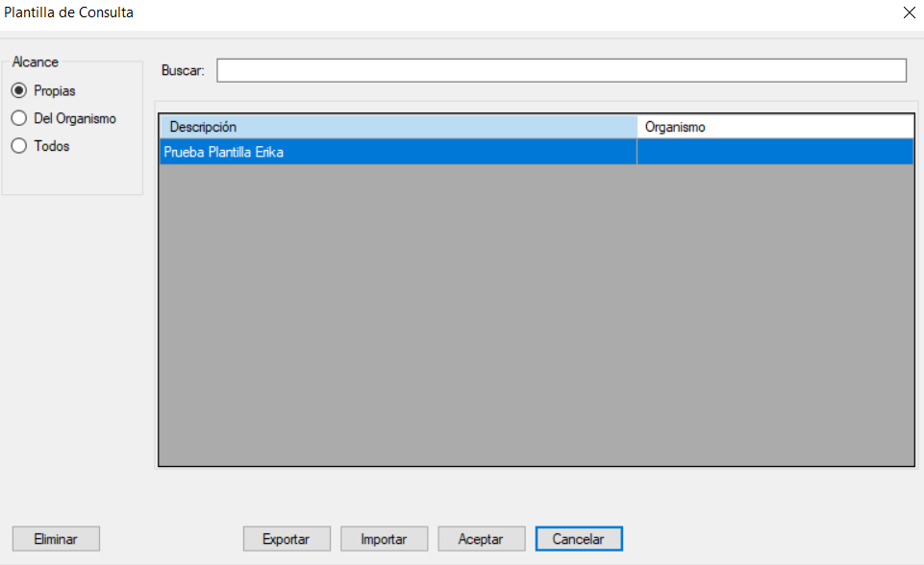Click the Importar button
The height and width of the screenshot is (565, 924).
tap(384, 539)
